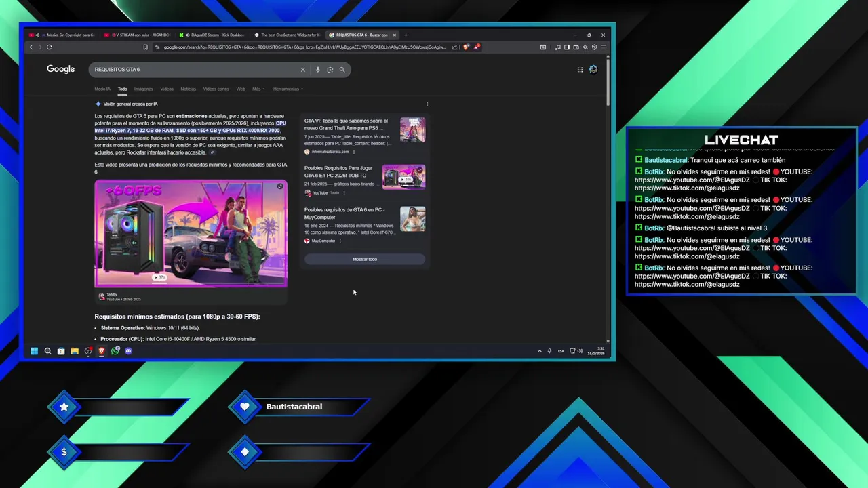Clear the Google search box text

303,70
